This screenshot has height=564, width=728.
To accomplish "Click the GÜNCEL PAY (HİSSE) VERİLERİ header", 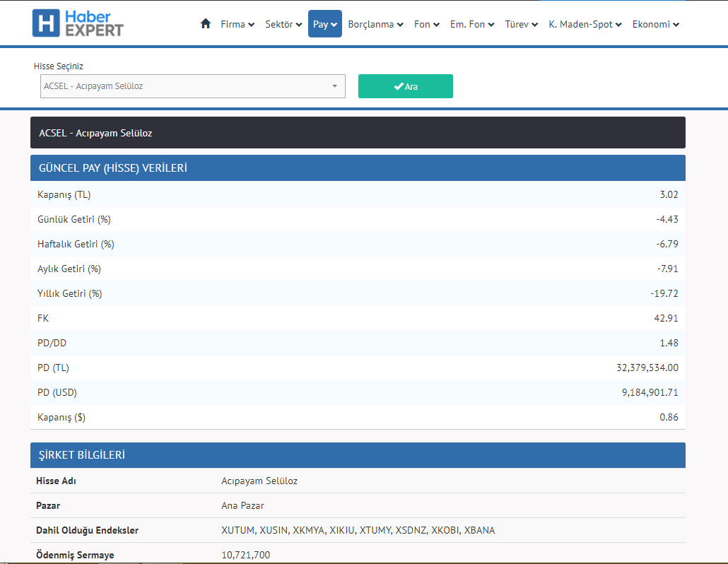I will (358, 168).
